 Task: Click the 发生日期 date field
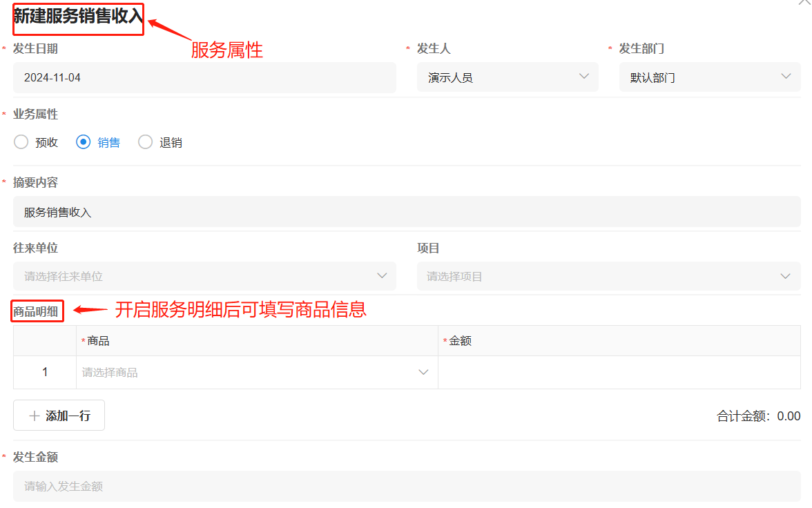[x=204, y=77]
